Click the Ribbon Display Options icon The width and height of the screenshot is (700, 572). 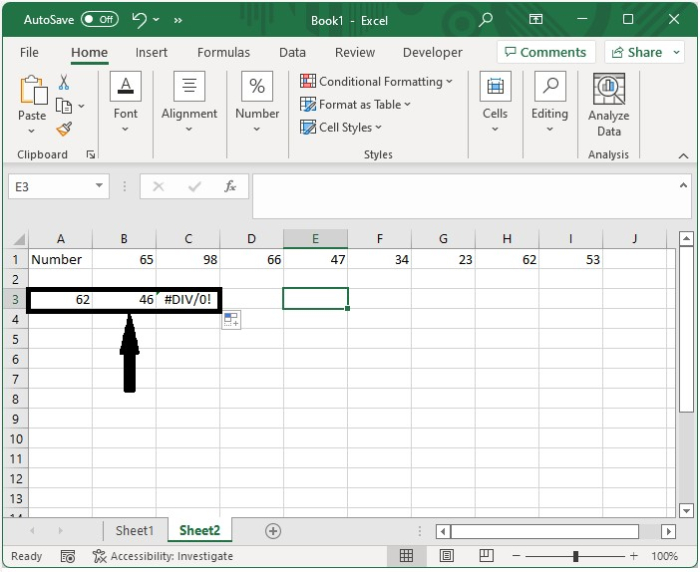[536, 19]
